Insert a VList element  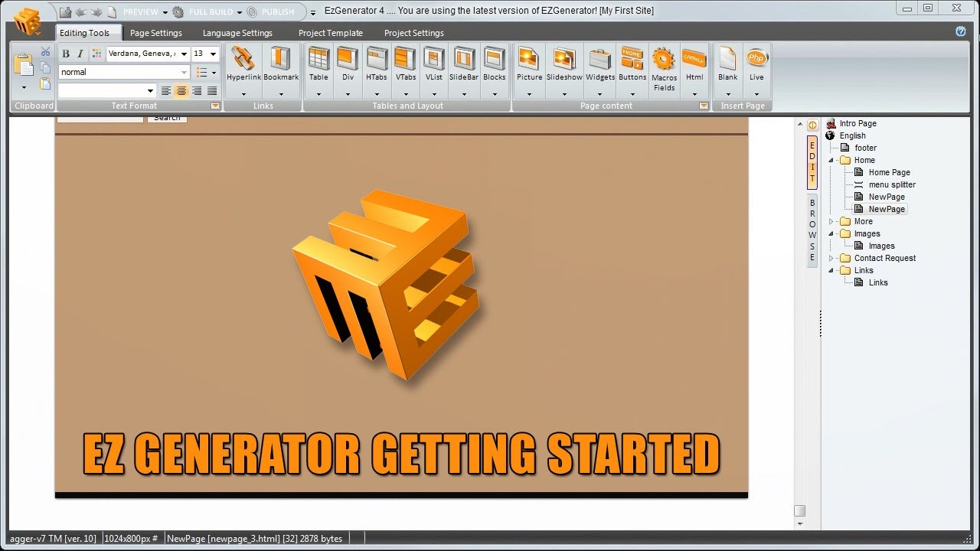pos(434,59)
